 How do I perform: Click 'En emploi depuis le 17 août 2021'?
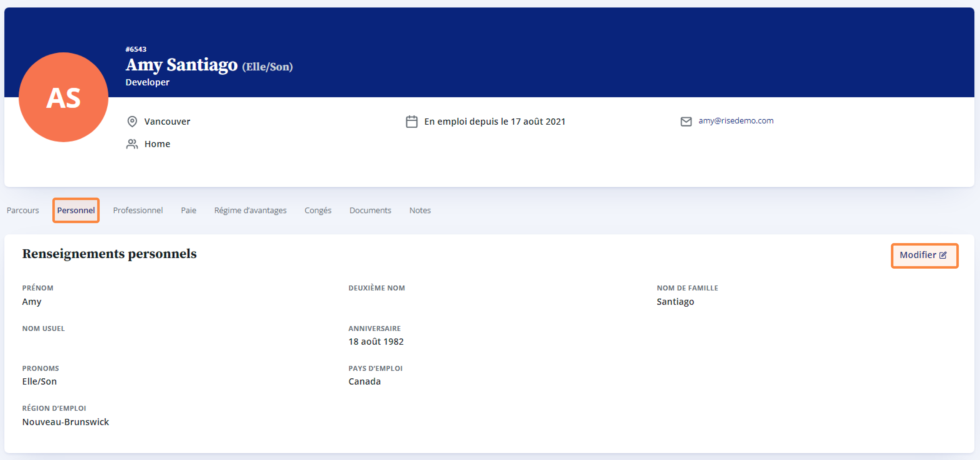pyautogui.click(x=495, y=121)
